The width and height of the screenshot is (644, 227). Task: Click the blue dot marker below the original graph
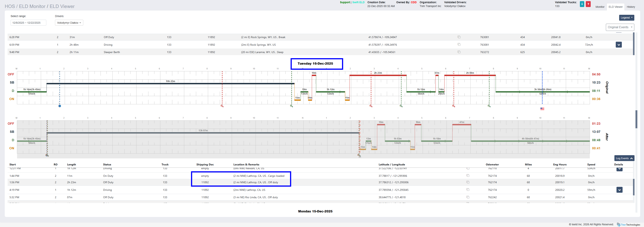pos(60,106)
